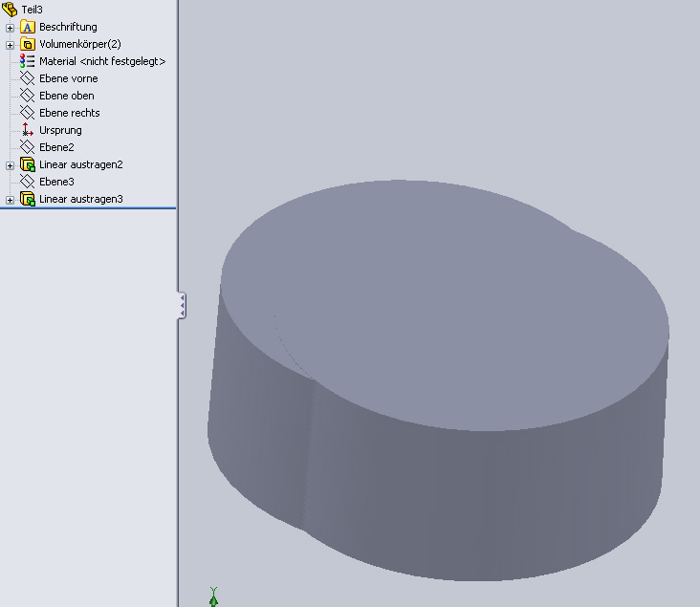Expand the Beschriftung node

[10, 28]
